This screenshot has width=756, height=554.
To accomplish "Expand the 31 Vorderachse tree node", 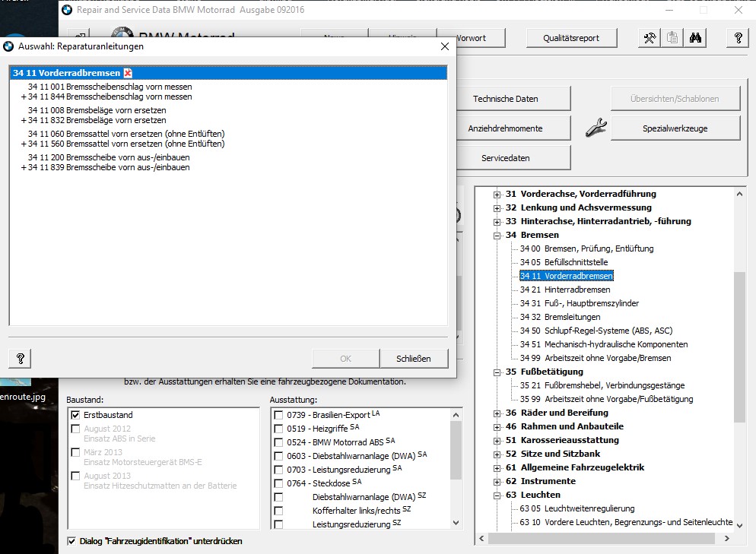I will pyautogui.click(x=497, y=195).
